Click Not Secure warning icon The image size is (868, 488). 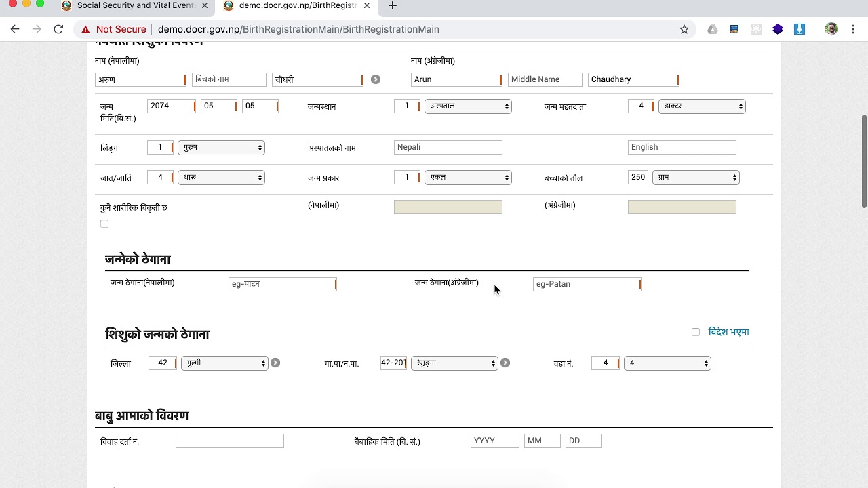pyautogui.click(x=85, y=29)
